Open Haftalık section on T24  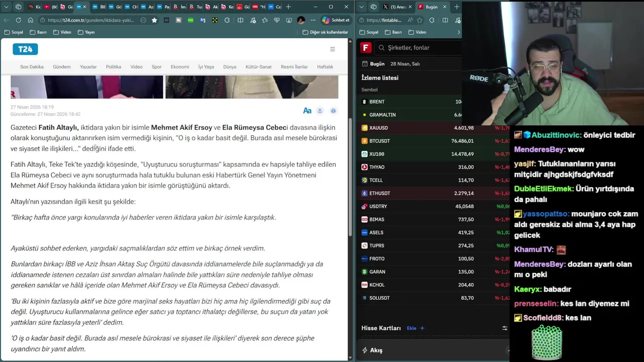[325, 67]
